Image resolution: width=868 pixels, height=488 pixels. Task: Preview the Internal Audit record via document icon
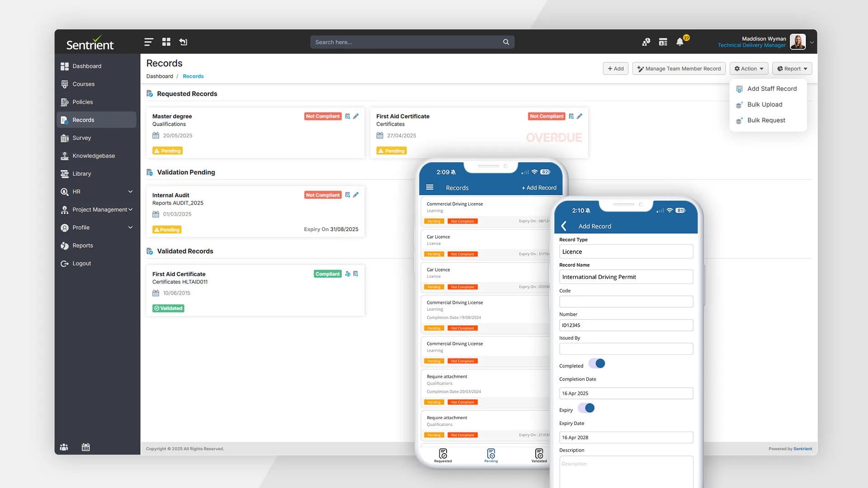tap(347, 195)
